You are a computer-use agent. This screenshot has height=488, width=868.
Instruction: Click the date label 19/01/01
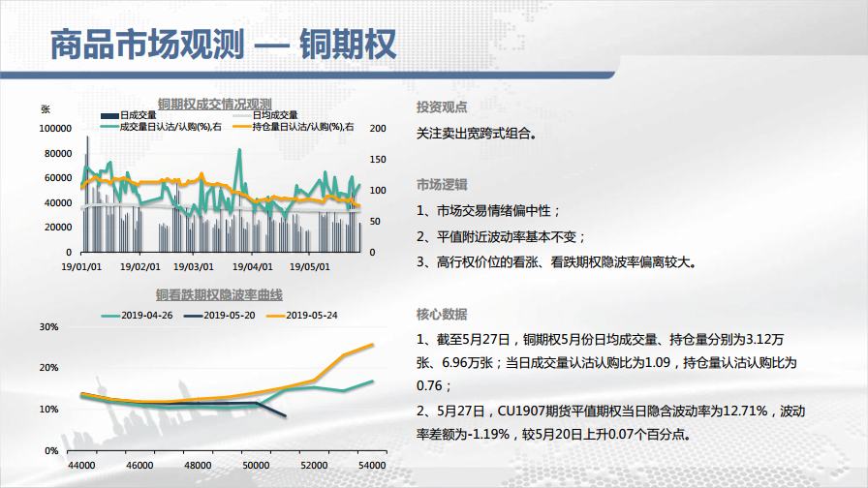pyautogui.click(x=81, y=266)
